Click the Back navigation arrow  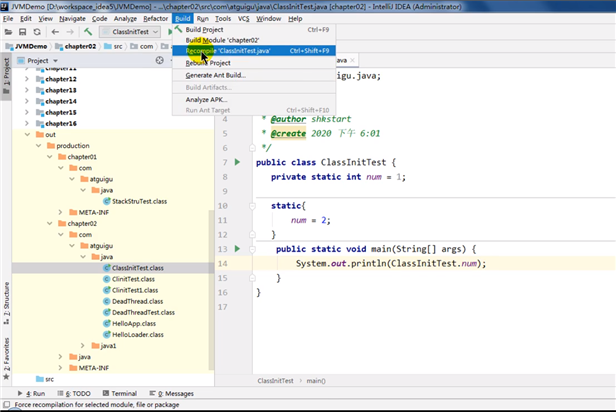tap(55, 32)
